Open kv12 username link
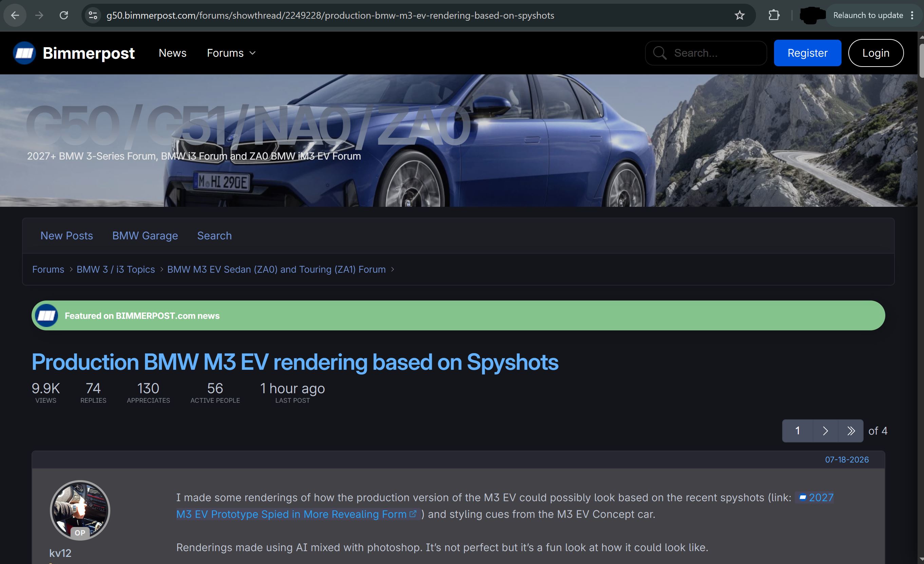The width and height of the screenshot is (924, 564). tap(60, 553)
